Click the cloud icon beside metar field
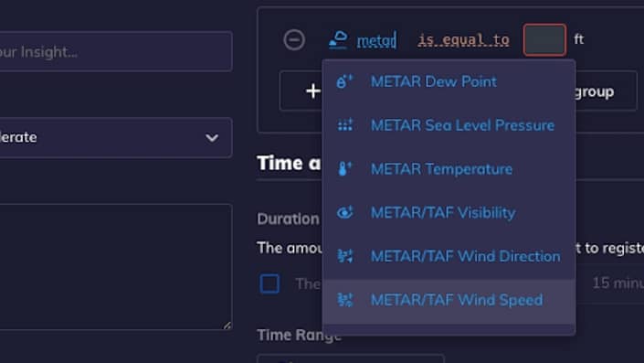 pos(338,40)
